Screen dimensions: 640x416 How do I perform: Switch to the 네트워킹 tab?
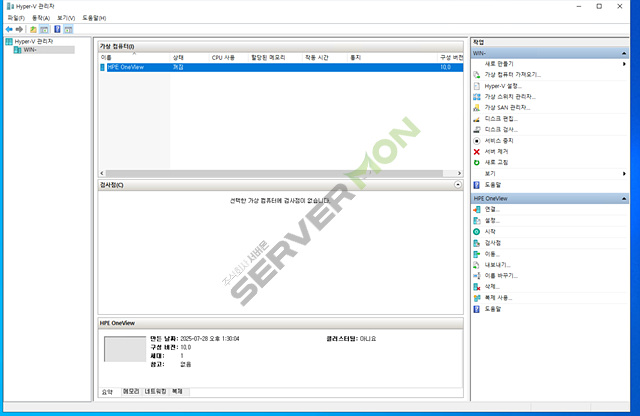point(155,392)
